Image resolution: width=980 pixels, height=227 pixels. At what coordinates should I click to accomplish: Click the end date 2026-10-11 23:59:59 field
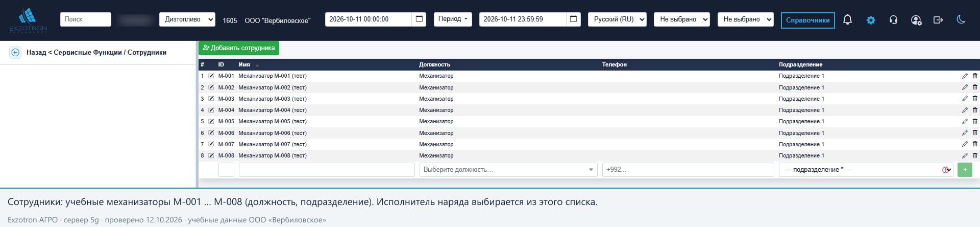[523, 19]
